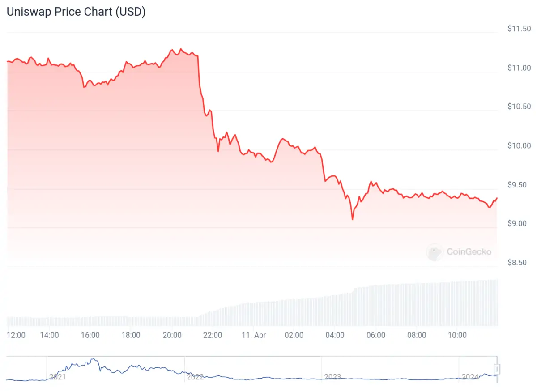Click the CoinGecko logo watermark
Viewport: 537px width, 392px height.
[x=460, y=252]
